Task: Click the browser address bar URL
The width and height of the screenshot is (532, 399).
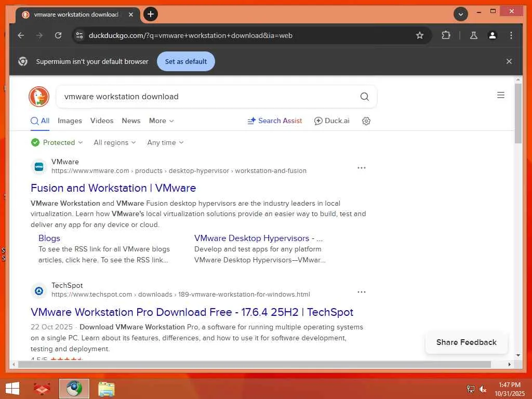Action: point(190,35)
